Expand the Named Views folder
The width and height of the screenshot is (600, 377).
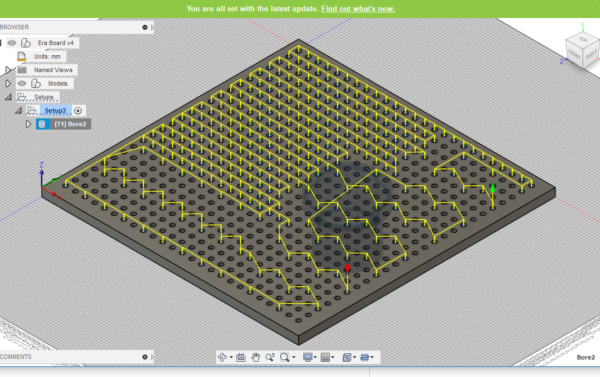click(x=8, y=70)
